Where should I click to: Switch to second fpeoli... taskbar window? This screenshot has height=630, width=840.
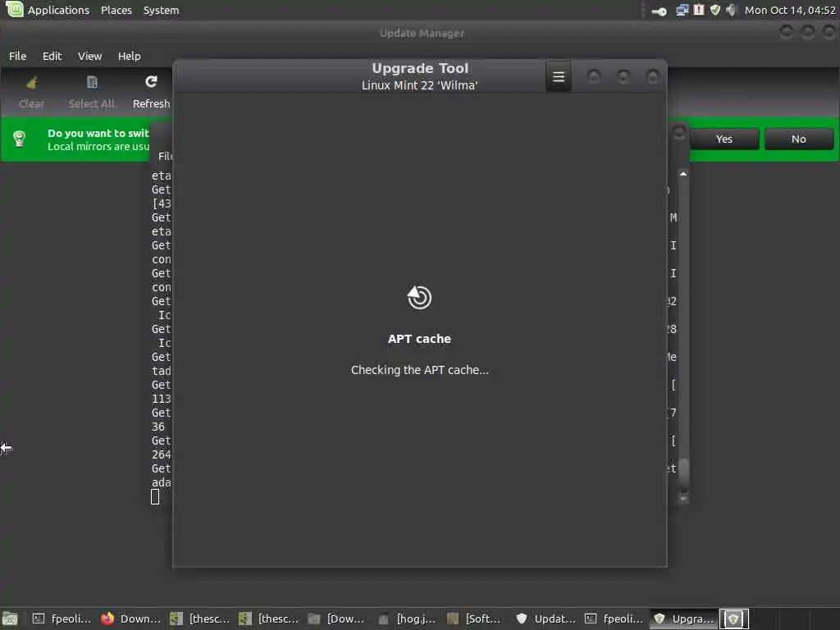[614, 619]
